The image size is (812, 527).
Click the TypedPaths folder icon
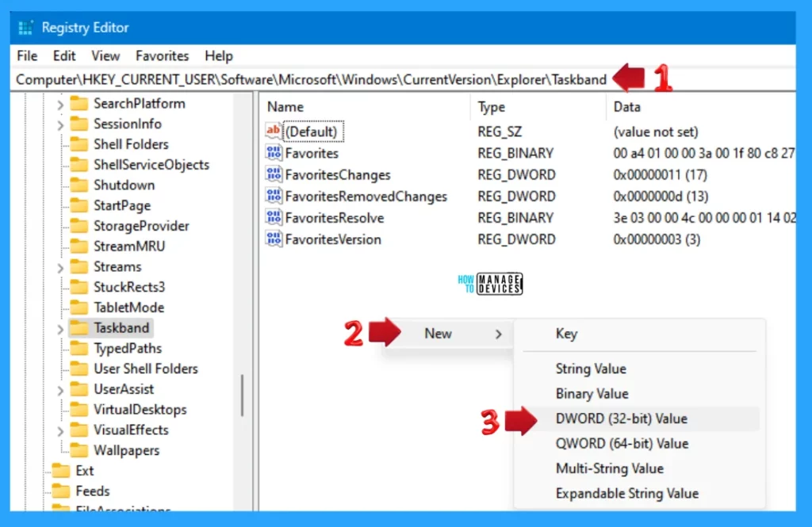click(79, 349)
